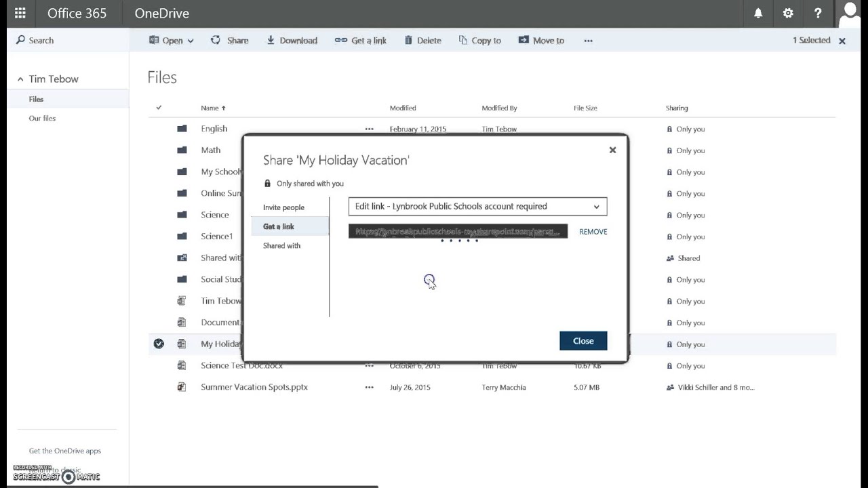868x488 pixels.
Task: Open Summer Vacation Spots.pptx
Action: click(254, 387)
